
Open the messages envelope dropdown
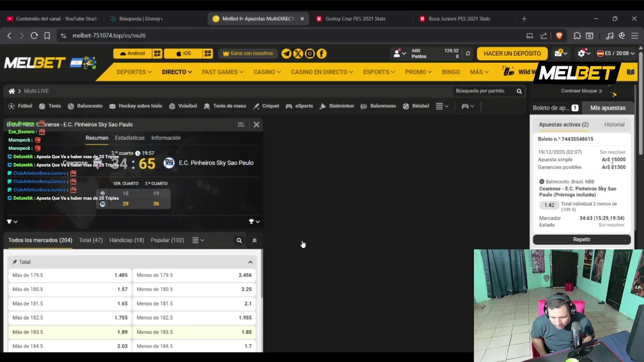click(560, 53)
